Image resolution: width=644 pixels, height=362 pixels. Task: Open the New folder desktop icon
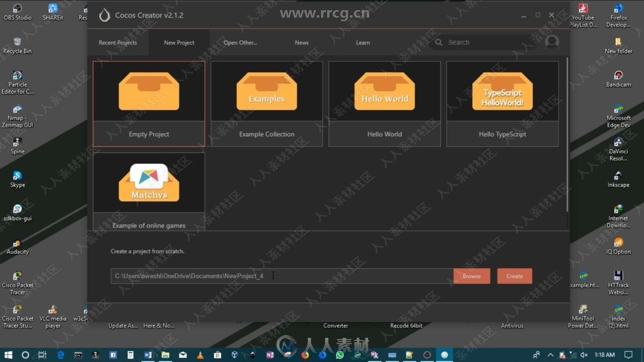point(618,45)
